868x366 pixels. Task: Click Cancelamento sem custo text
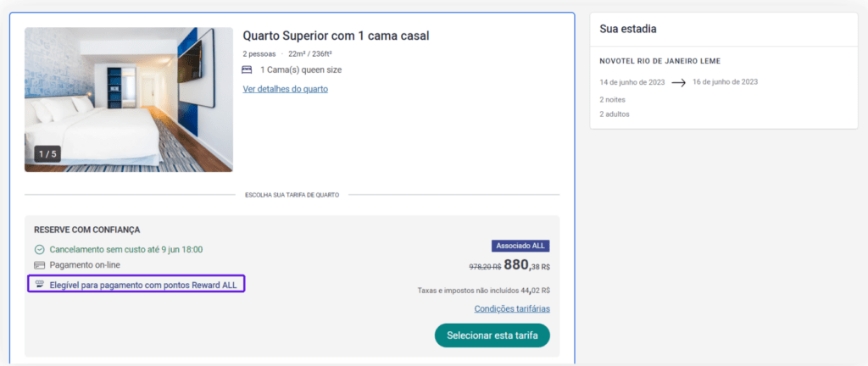tap(126, 250)
